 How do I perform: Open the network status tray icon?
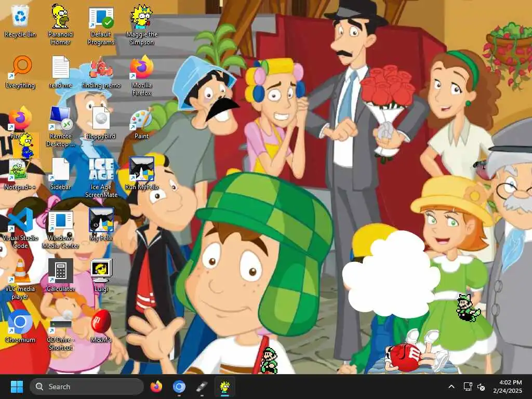coord(468,387)
